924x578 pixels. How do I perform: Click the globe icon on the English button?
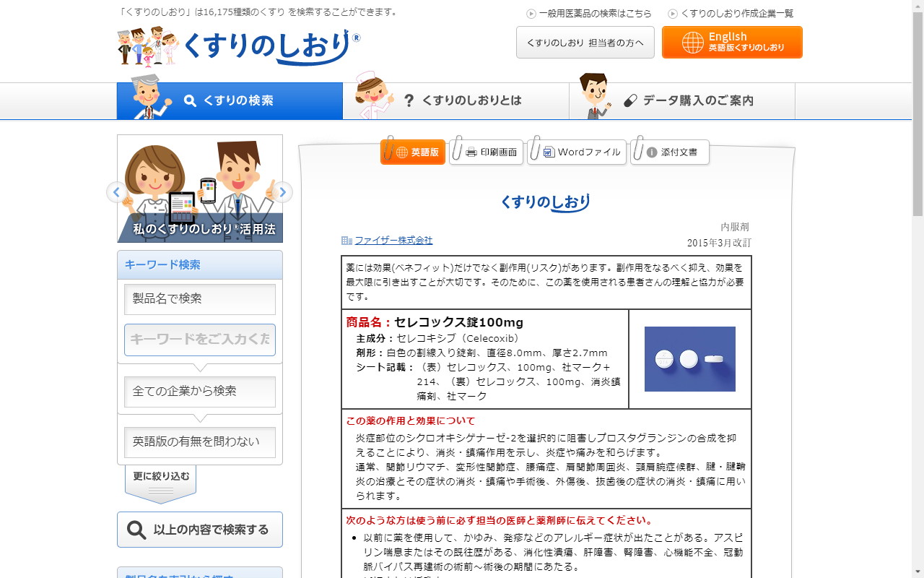(x=692, y=43)
